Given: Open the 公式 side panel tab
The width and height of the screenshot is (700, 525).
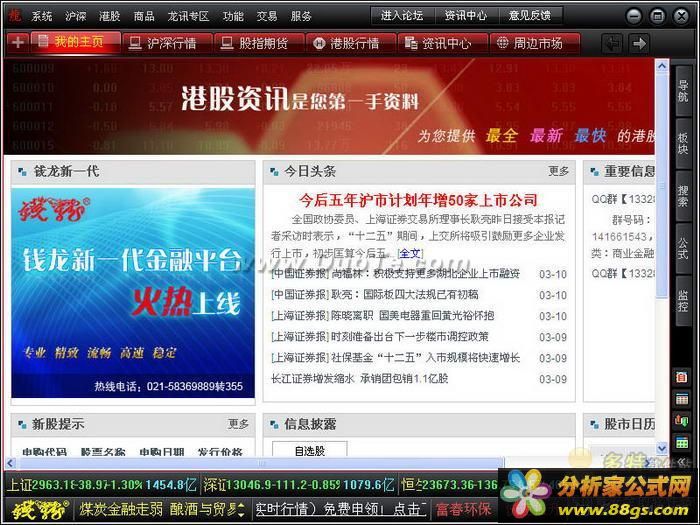Looking at the screenshot, I should point(683,248).
